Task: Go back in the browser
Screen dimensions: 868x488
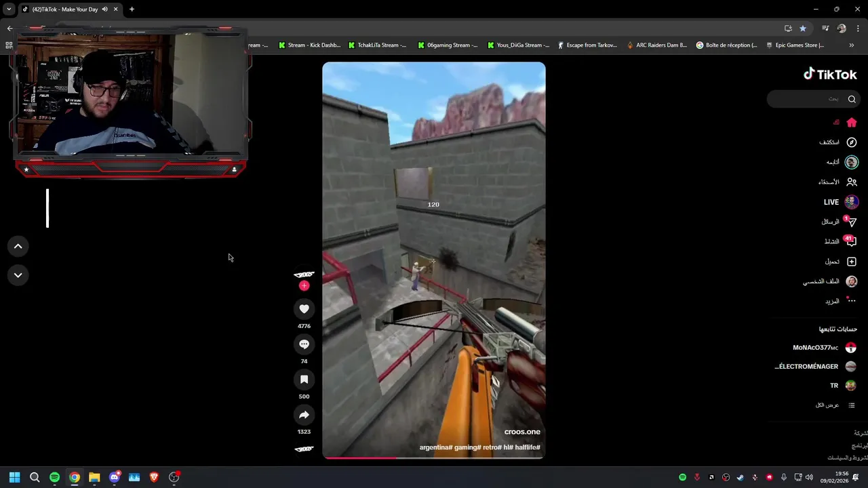Action: pyautogui.click(x=9, y=28)
